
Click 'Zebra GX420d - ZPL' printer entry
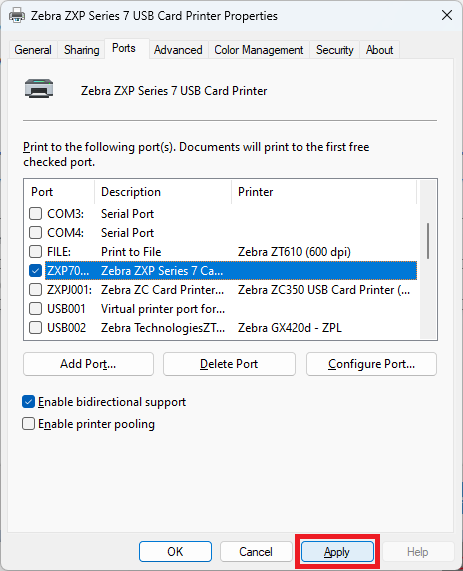tap(290, 328)
